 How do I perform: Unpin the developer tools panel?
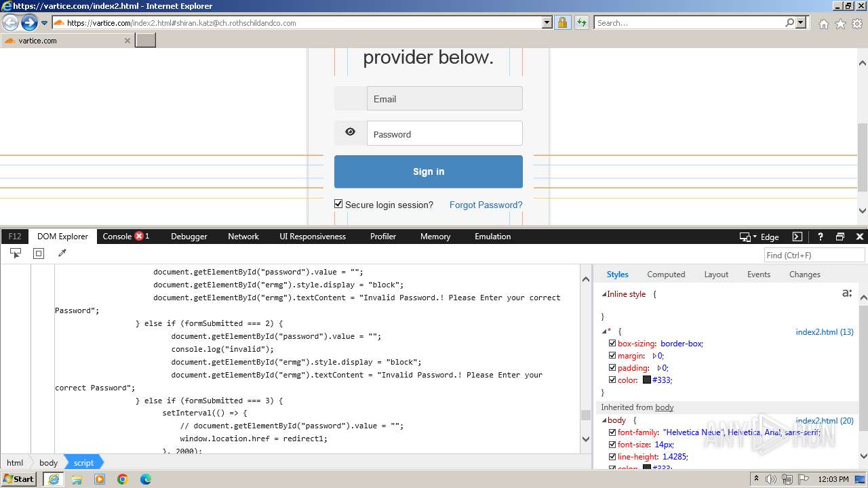(840, 237)
